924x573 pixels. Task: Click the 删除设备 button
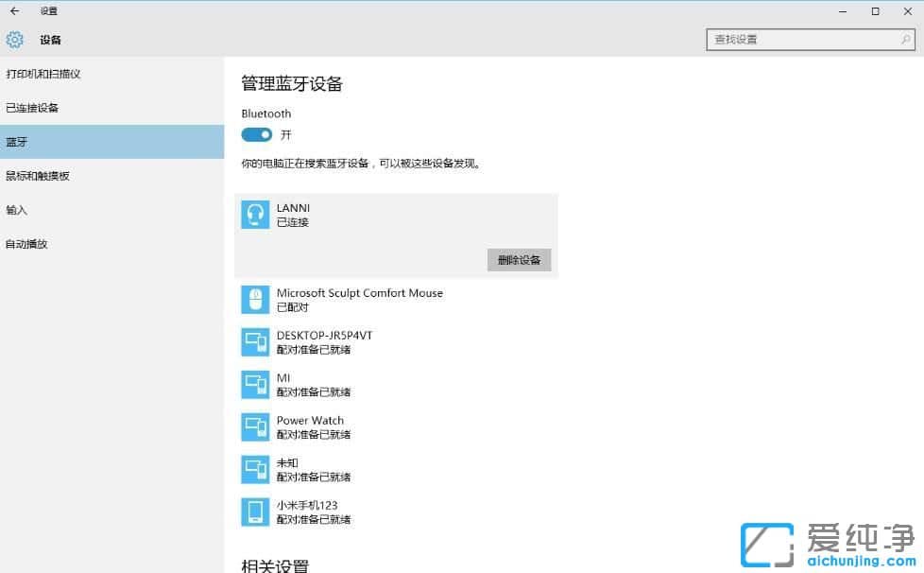(519, 259)
